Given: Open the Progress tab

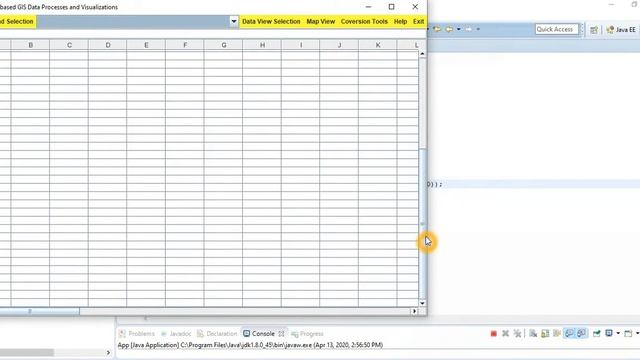Looking at the screenshot, I should pyautogui.click(x=307, y=334).
